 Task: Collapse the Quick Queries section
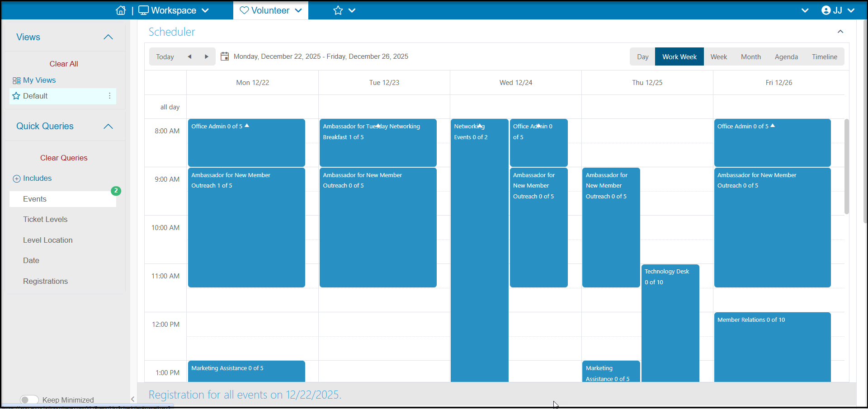coord(108,126)
